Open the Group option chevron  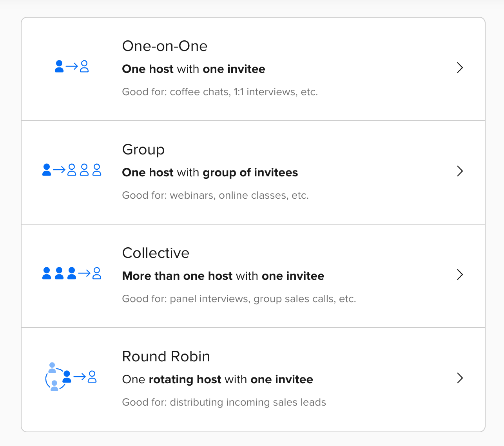(x=460, y=171)
